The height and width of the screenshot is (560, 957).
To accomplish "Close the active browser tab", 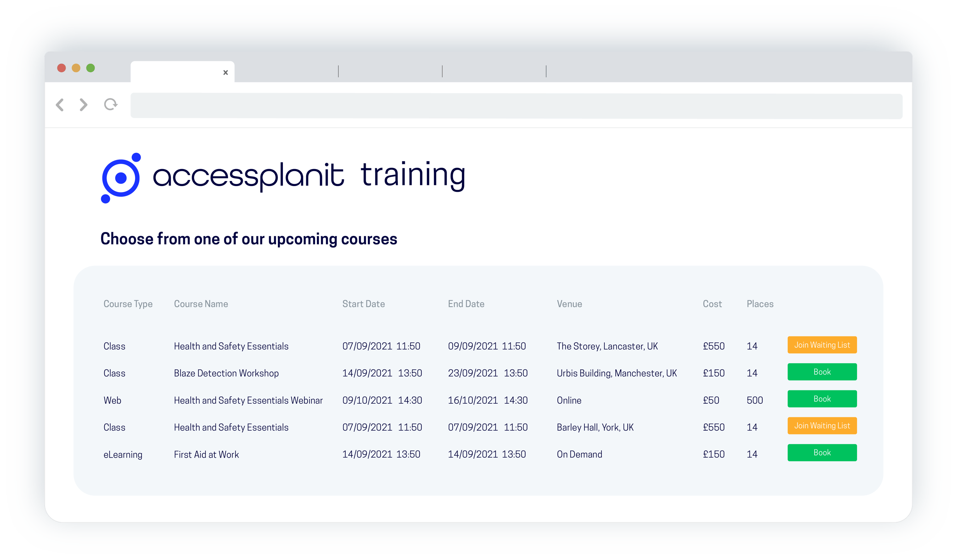I will pos(225,72).
